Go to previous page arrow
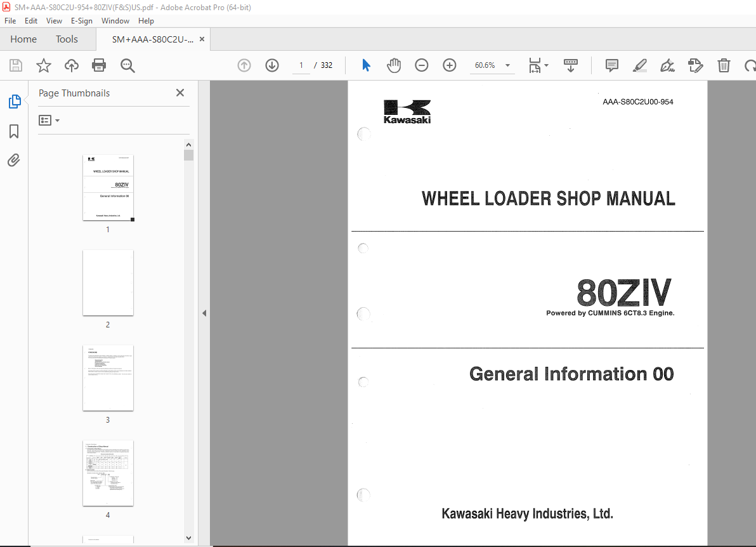756x547 pixels. coord(244,65)
